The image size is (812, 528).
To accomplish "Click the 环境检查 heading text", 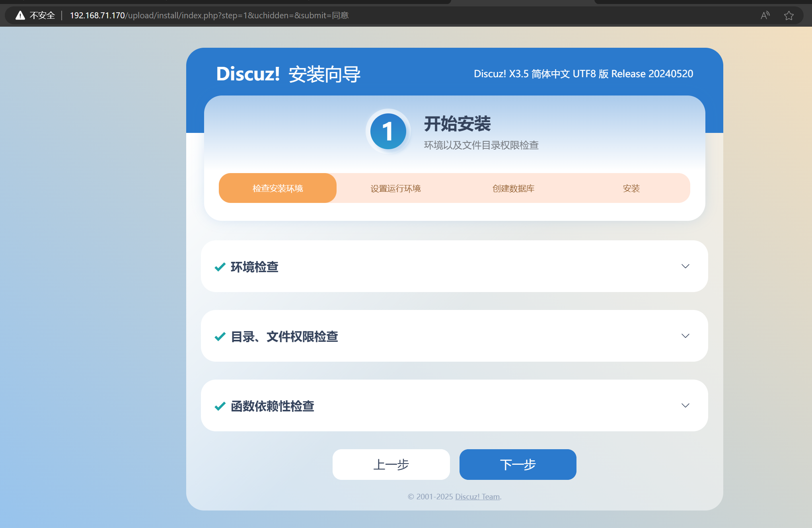I will click(x=255, y=267).
